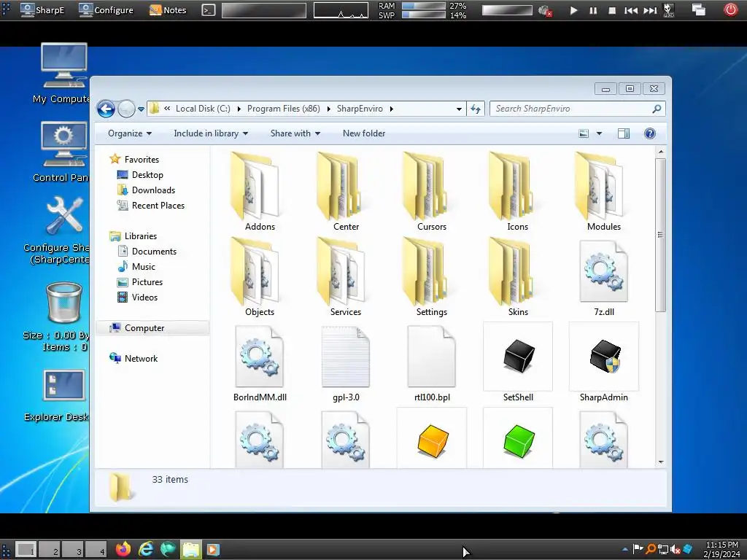Open the view options dropdown arrow
Image resolution: width=747 pixels, height=560 pixels.
(x=600, y=134)
